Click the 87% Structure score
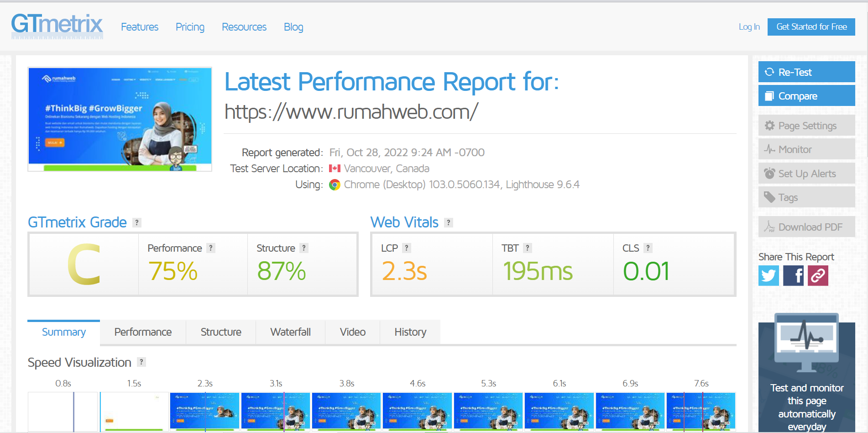 (281, 271)
